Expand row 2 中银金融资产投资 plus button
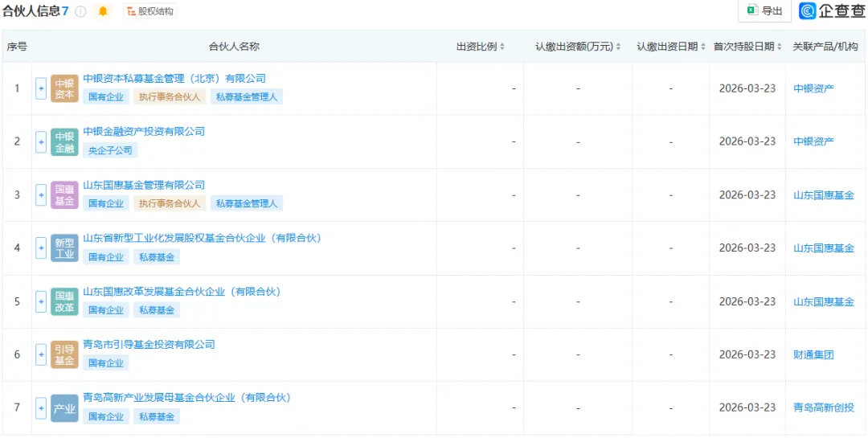Viewport: 868px width, 438px height. pyautogui.click(x=40, y=141)
